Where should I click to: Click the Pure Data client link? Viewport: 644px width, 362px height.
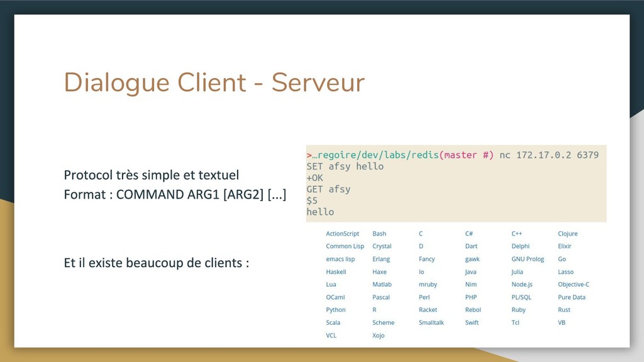pyautogui.click(x=572, y=297)
